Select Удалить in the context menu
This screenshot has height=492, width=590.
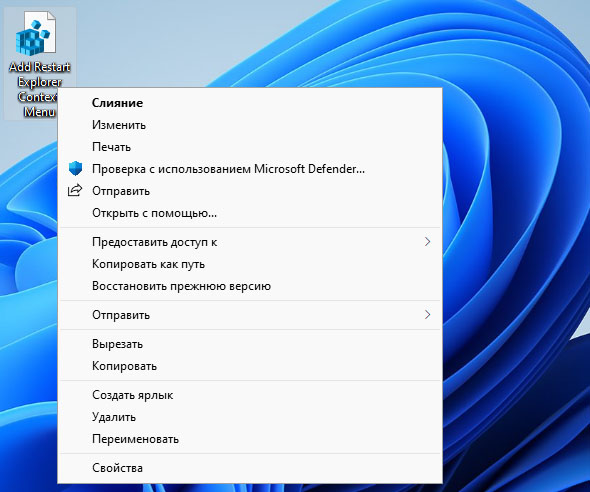[x=250, y=417]
